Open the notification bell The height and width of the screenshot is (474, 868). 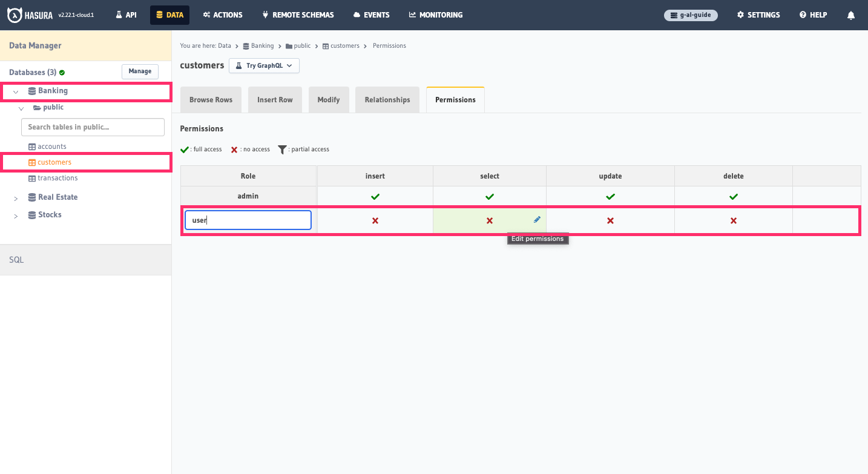click(851, 15)
